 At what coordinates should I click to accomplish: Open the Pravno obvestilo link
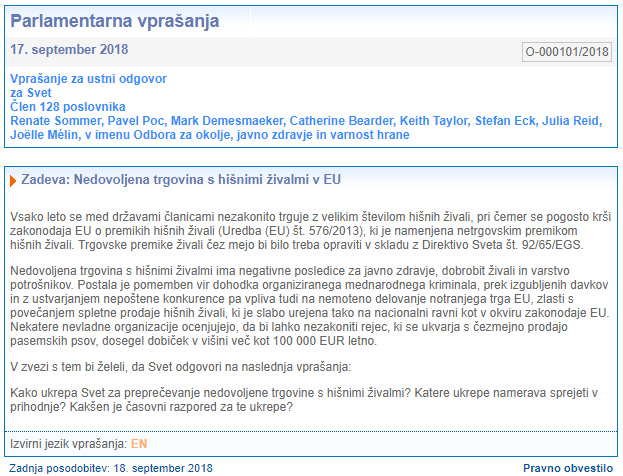[568, 468]
